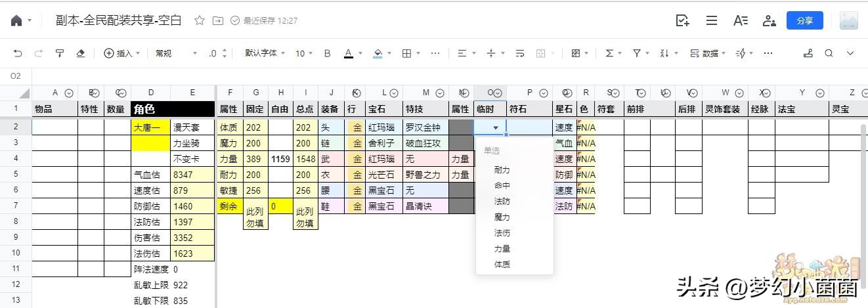Click the blue 分享 share button

[805, 20]
